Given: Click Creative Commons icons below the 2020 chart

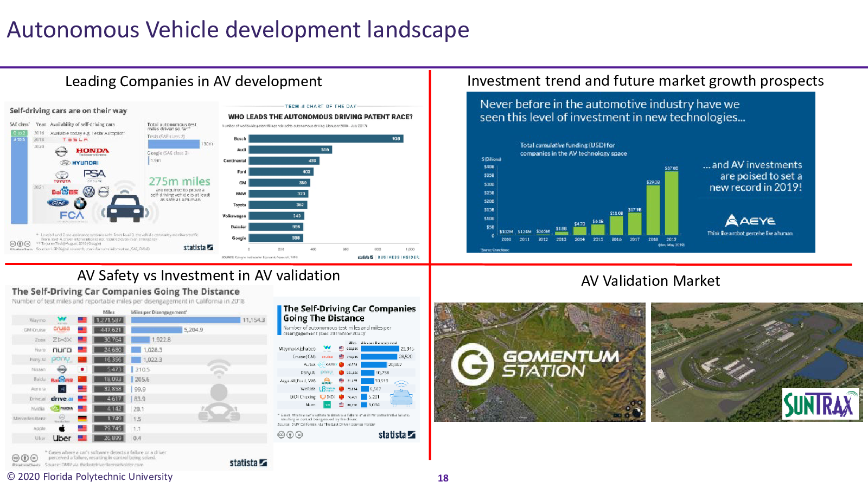Looking at the screenshot, I should coord(290,434).
